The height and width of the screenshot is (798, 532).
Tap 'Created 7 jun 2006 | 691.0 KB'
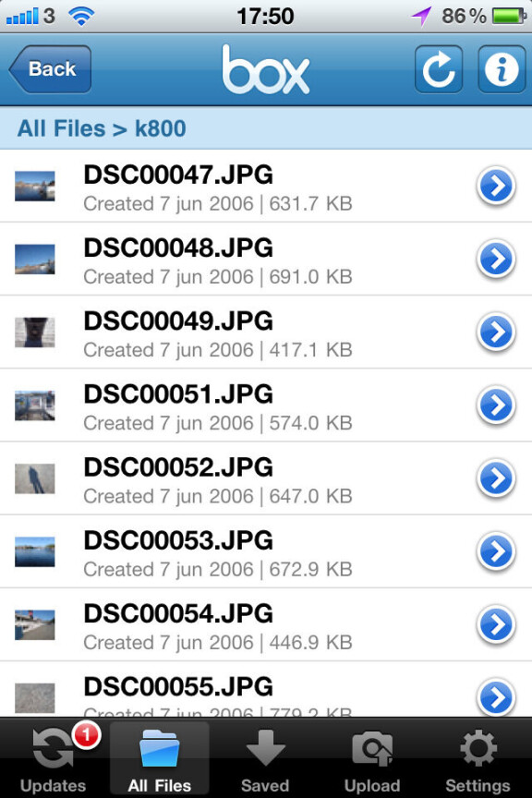[218, 277]
